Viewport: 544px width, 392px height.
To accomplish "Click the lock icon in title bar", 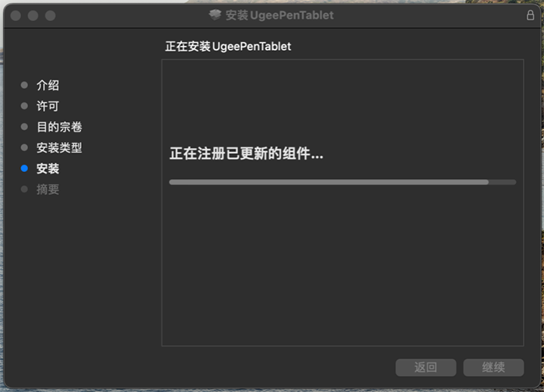I will pos(530,15).
